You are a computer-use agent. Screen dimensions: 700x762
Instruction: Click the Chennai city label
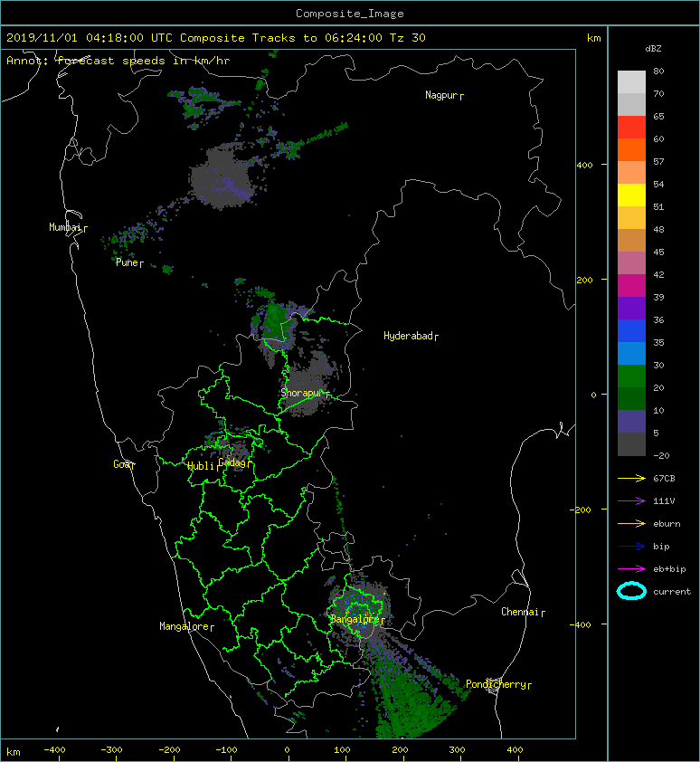coord(520,612)
